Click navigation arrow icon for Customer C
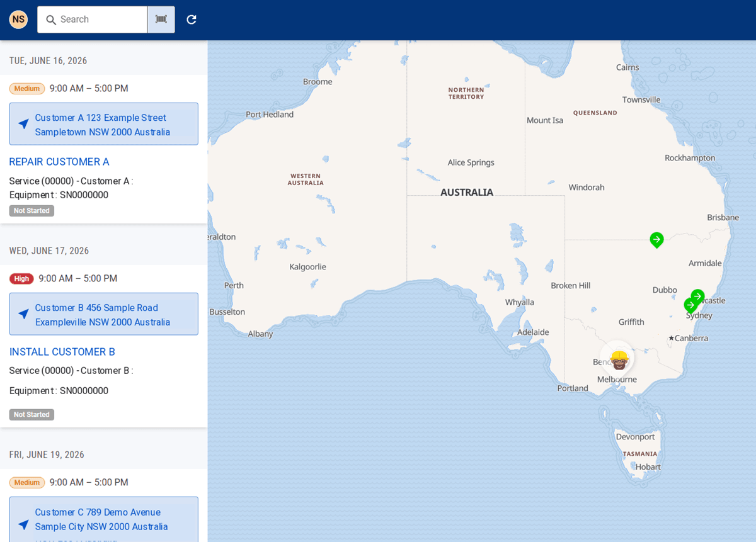Viewport: 756px width, 542px height. [23, 525]
